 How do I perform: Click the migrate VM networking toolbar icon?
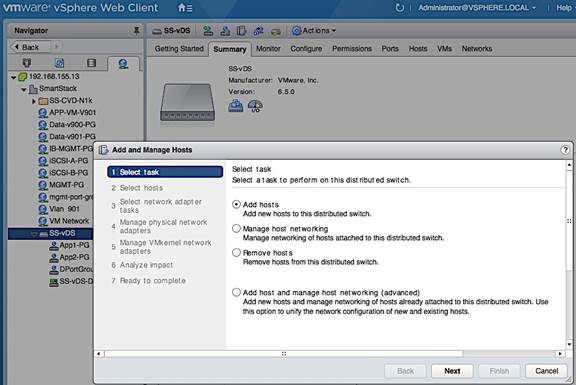[258, 31]
